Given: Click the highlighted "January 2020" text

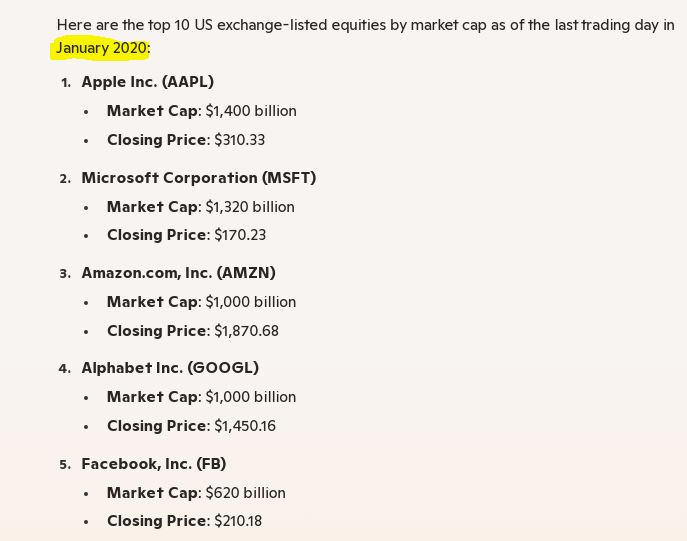Looking at the screenshot, I should pyautogui.click(x=101, y=48).
